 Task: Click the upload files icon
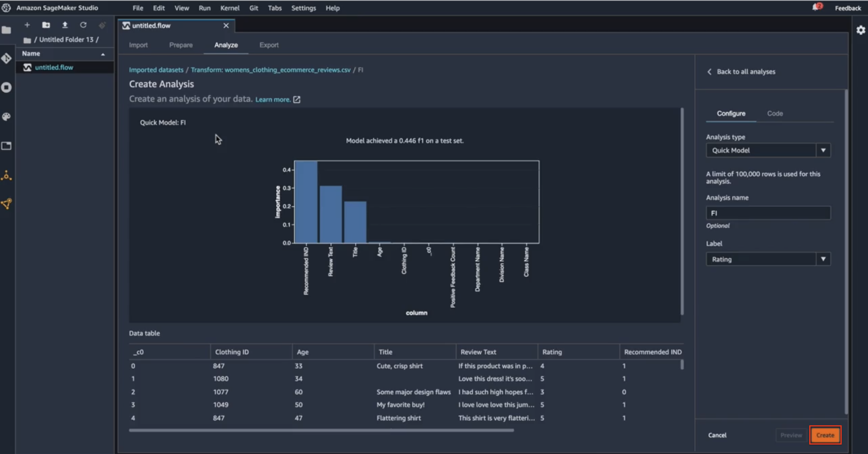(x=65, y=25)
